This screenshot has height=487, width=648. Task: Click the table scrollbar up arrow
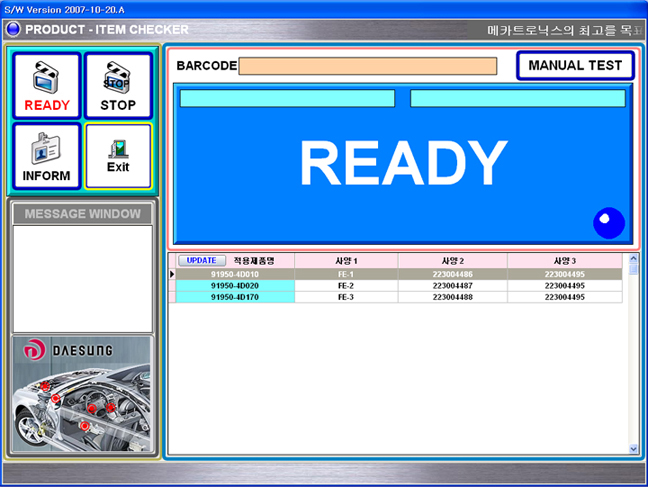click(x=632, y=259)
